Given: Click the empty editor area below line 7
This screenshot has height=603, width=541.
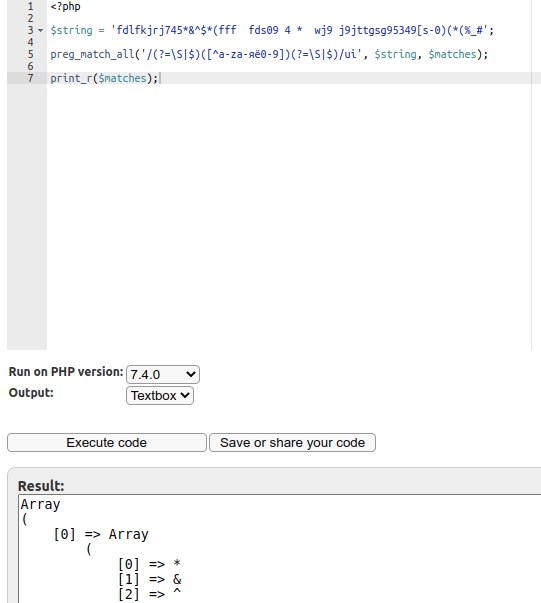Looking at the screenshot, I should 288,215.
